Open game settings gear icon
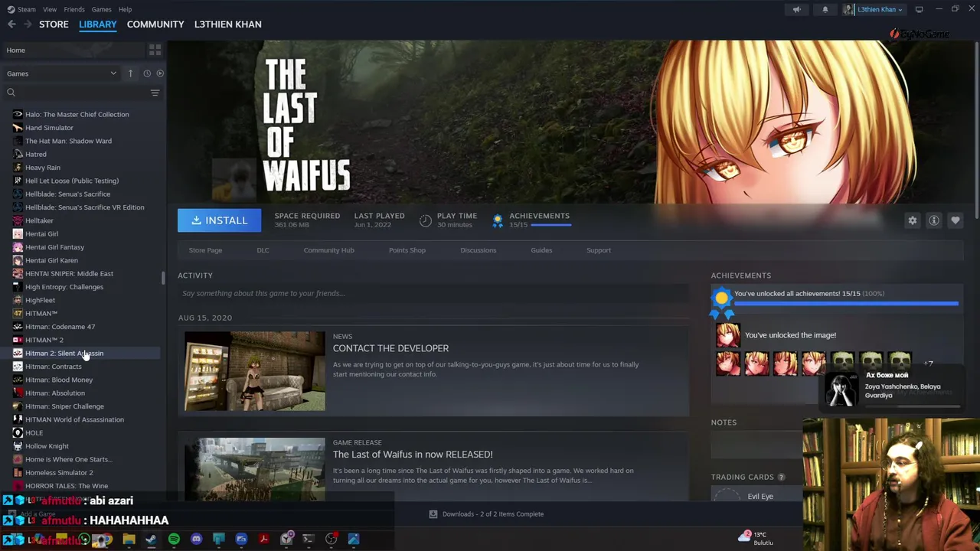The image size is (980, 551). click(912, 220)
